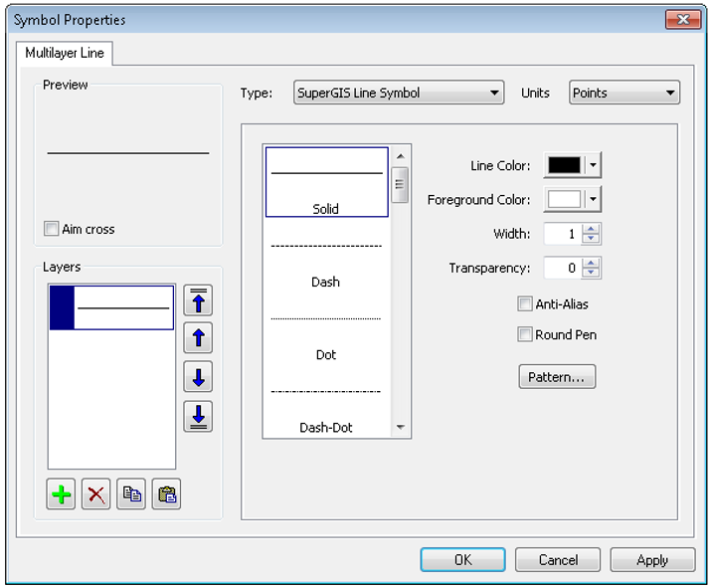The height and width of the screenshot is (588, 710).
Task: Copy the selected layer
Action: (x=131, y=495)
